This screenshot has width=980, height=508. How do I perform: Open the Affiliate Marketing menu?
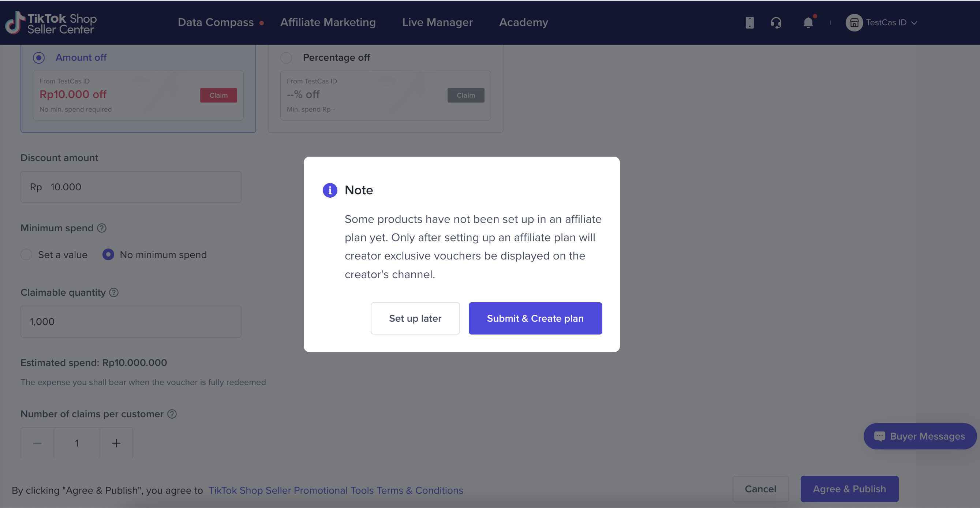pos(328,22)
